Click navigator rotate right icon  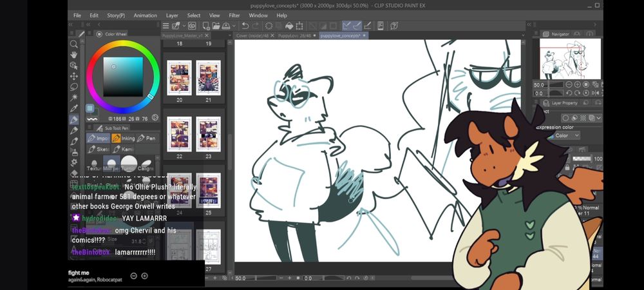click(x=578, y=93)
